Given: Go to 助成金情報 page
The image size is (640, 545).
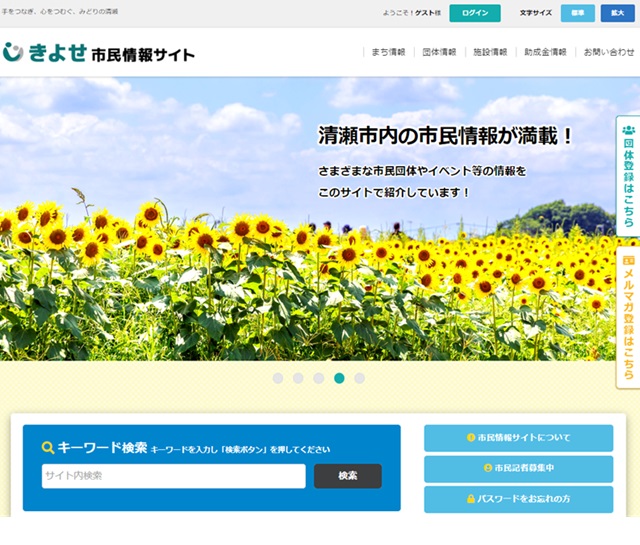Looking at the screenshot, I should pos(546,52).
